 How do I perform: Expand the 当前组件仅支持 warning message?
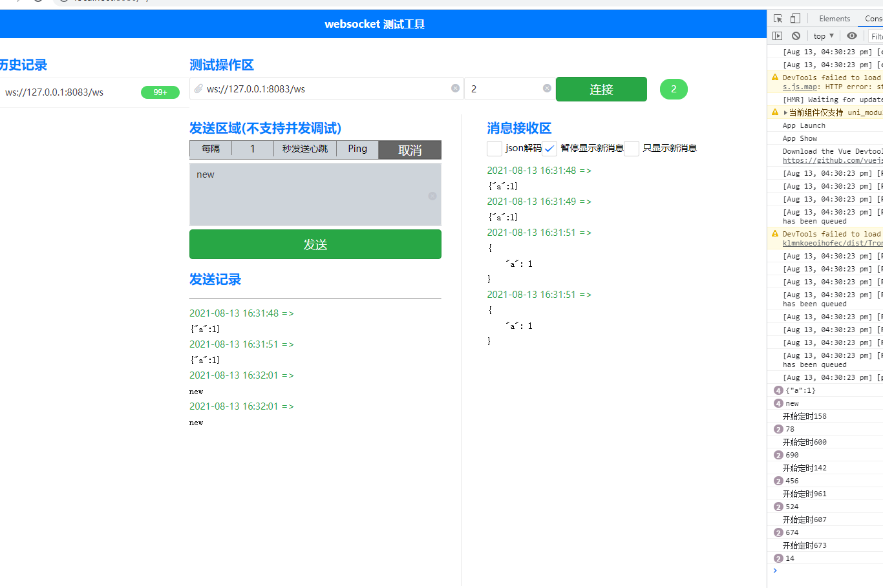pyautogui.click(x=786, y=112)
